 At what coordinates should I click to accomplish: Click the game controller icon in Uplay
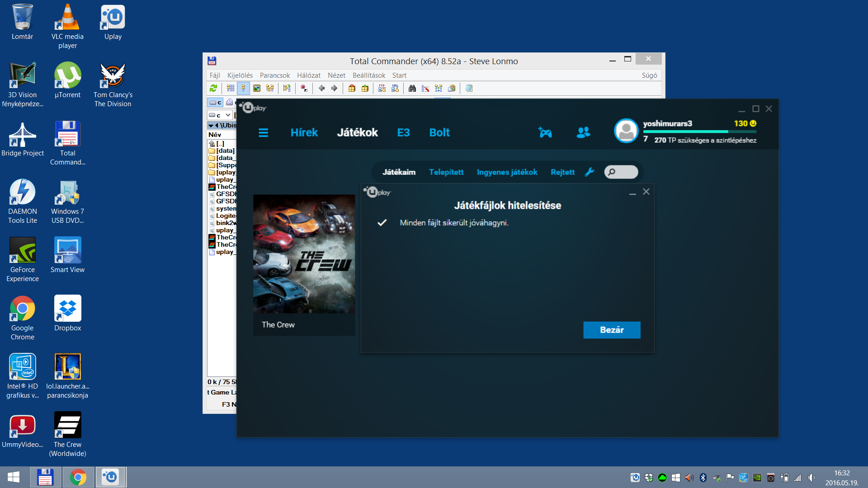click(x=545, y=132)
